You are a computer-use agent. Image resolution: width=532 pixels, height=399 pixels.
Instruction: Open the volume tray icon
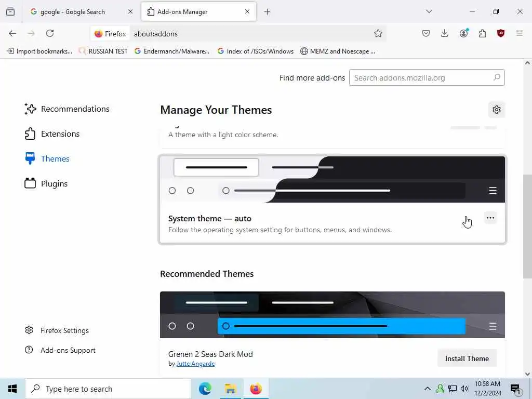(x=464, y=389)
